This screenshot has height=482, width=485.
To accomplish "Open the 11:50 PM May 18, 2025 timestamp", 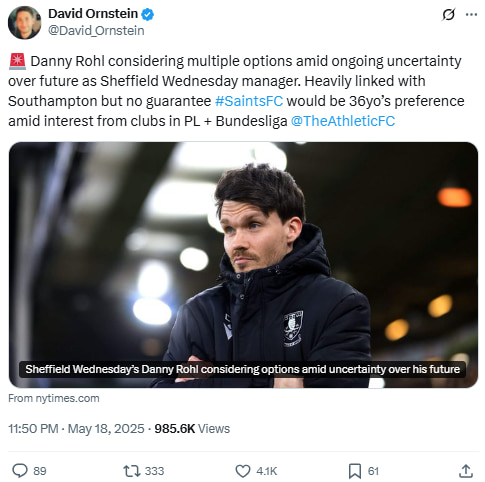I will click(76, 429).
